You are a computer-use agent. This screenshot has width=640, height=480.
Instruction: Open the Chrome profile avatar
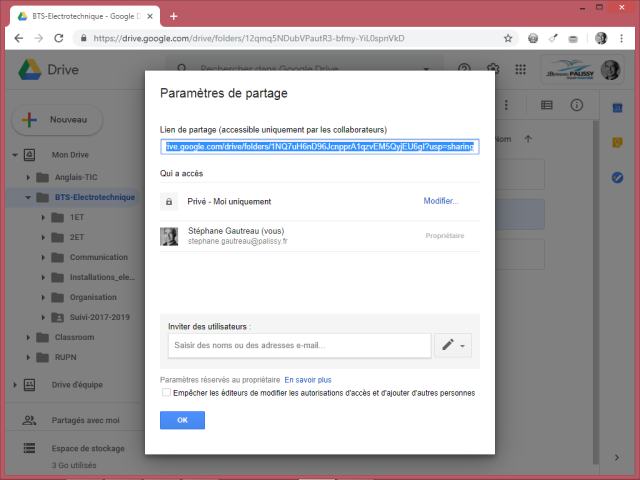[601, 38]
